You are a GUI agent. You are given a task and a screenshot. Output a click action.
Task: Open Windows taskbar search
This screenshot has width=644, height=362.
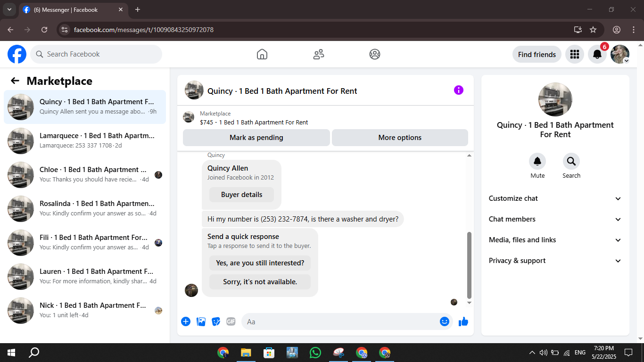point(34,353)
